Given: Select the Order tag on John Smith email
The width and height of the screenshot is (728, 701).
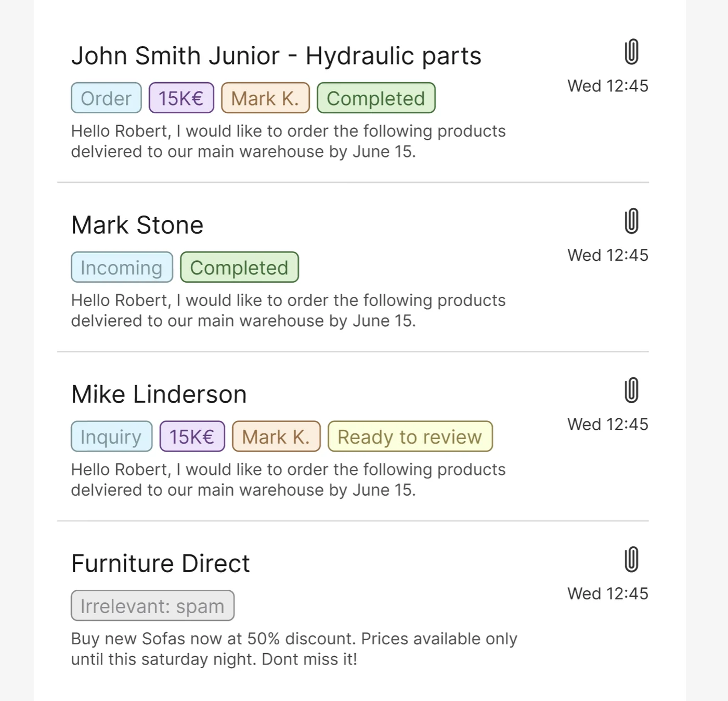Looking at the screenshot, I should 106,98.
